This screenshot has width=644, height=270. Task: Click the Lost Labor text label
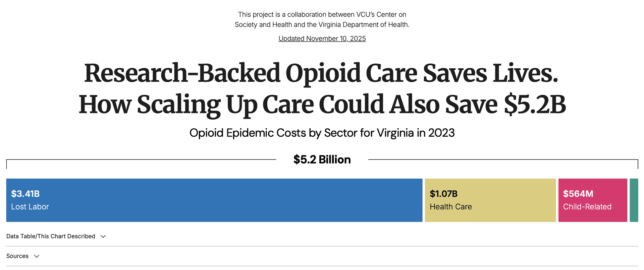(30, 207)
